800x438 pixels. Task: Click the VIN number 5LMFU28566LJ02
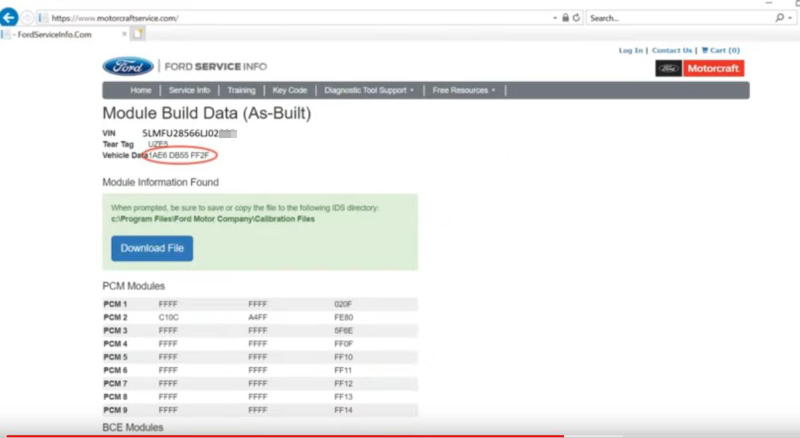[x=181, y=133]
